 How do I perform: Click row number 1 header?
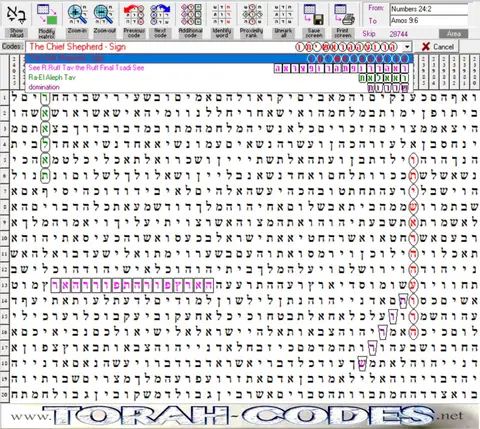click(4, 98)
